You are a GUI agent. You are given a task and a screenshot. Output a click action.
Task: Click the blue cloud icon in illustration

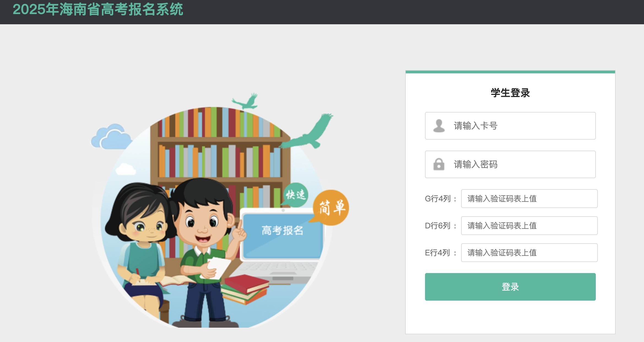pyautogui.click(x=111, y=137)
